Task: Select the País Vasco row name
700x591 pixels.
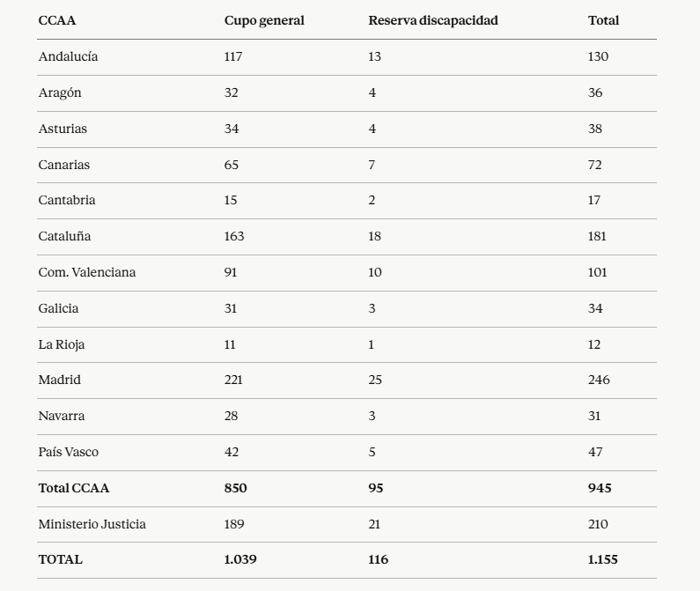Action: click(x=69, y=452)
